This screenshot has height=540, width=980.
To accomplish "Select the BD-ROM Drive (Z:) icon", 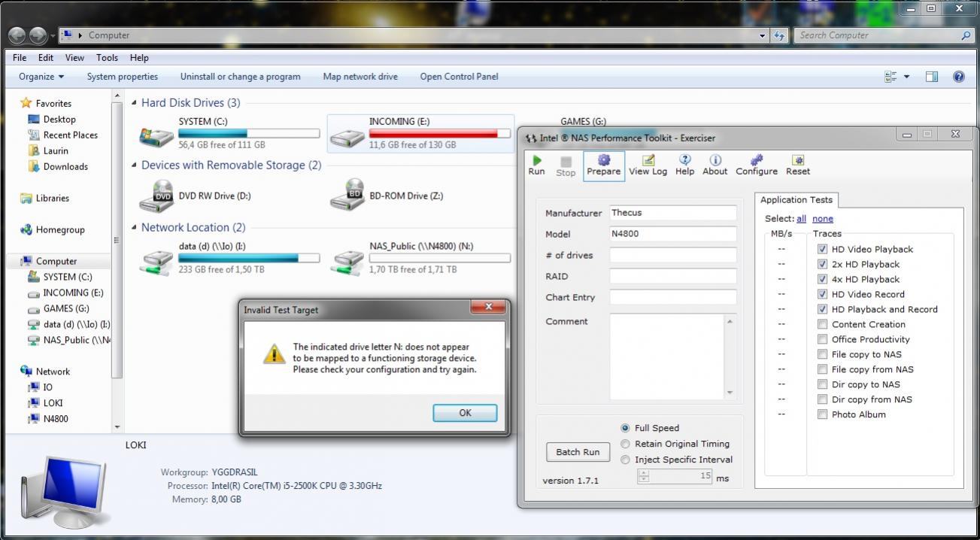I will [347, 196].
